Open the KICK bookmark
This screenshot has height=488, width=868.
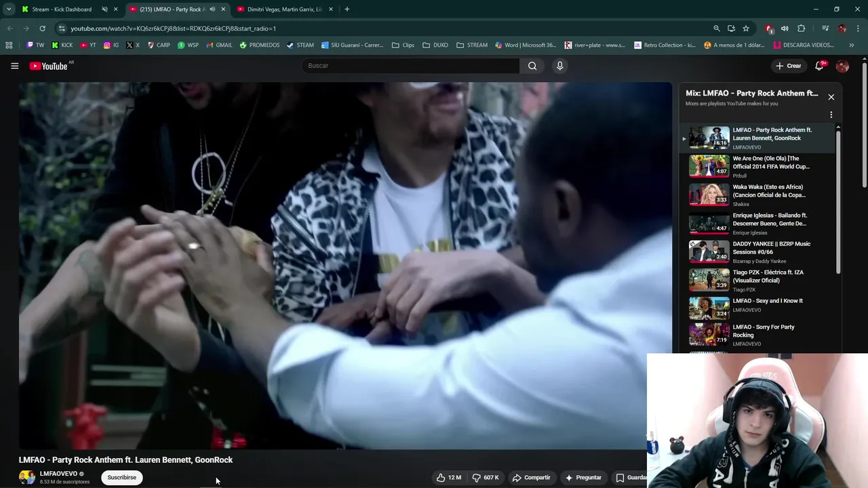coord(62,45)
